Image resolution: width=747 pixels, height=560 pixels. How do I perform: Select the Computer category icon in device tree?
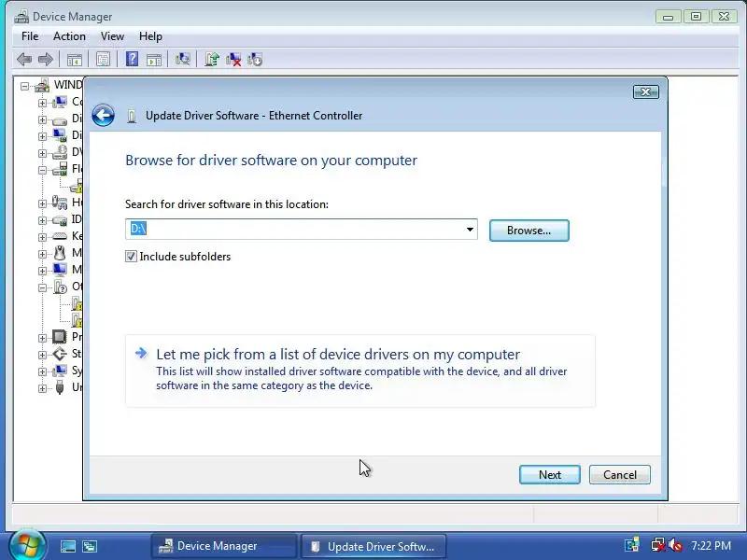60,102
